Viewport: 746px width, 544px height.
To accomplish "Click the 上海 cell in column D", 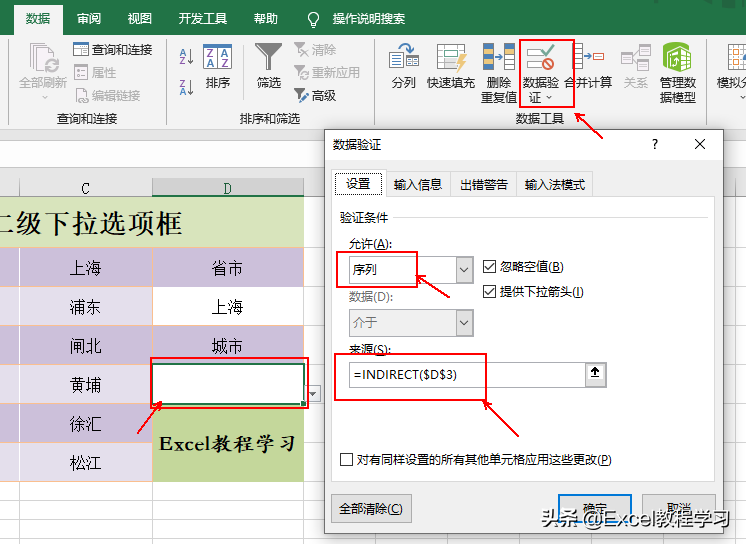I will click(x=227, y=307).
